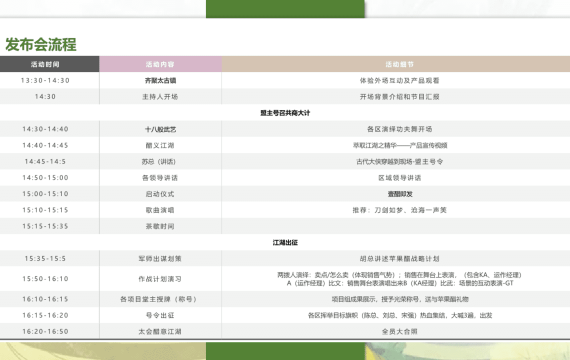Click the 15:50-16:10 time cell

(45, 279)
